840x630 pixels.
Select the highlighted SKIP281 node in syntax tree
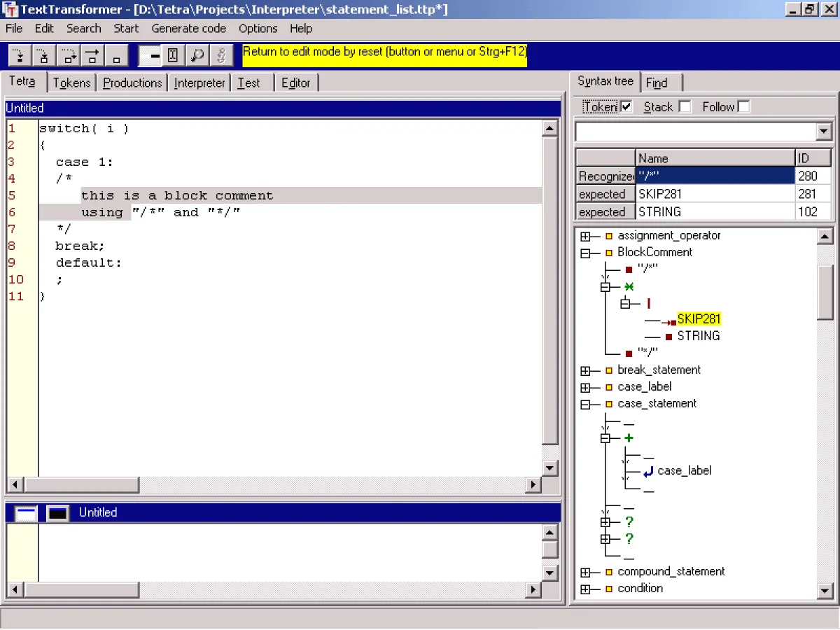click(699, 318)
